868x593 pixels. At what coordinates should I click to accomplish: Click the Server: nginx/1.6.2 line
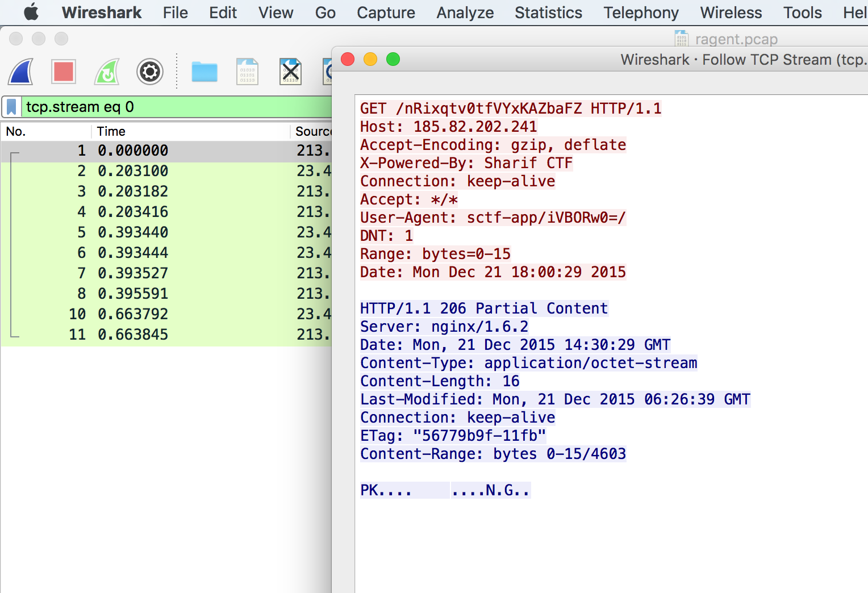pos(444,327)
